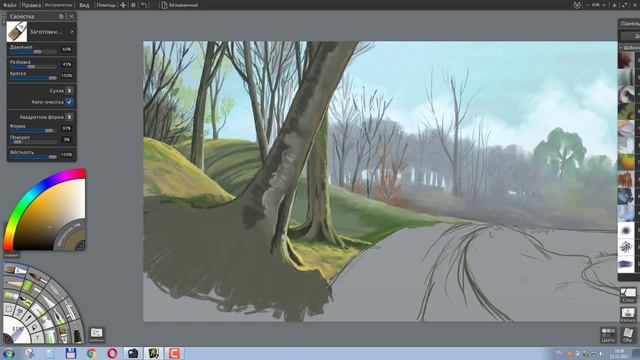Adjust the Разбавка slider
The width and height of the screenshot is (640, 360).
[33, 67]
